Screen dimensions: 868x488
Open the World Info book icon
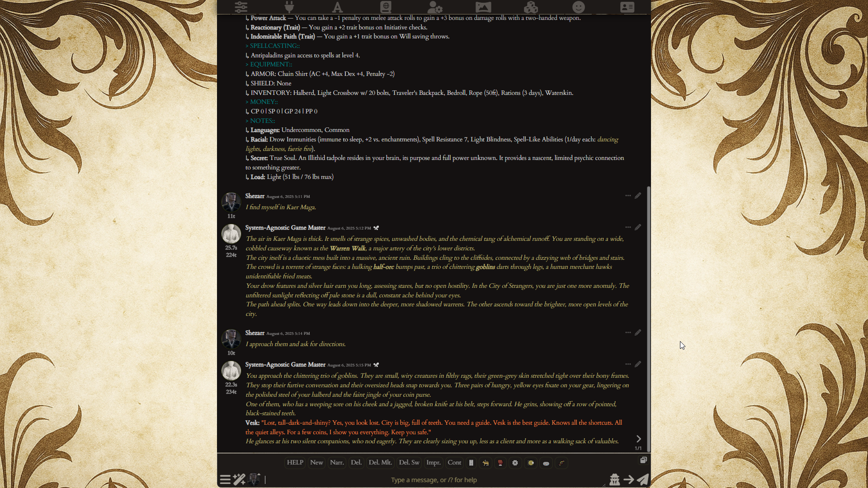(386, 7)
